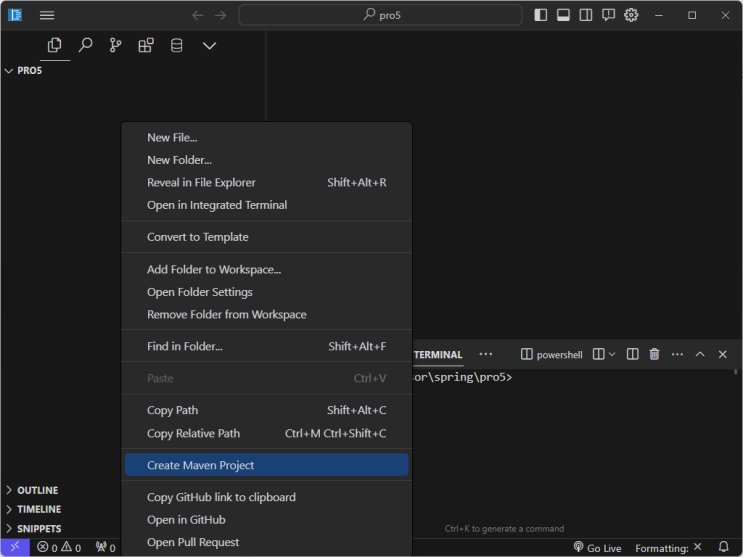743x557 pixels.
Task: Select Copy GitHub link to clipboard
Action: 267,497
